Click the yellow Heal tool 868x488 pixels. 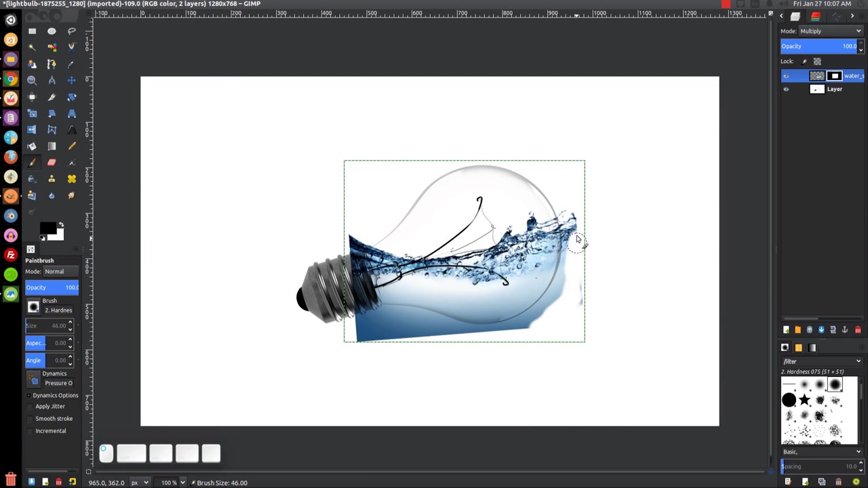[x=71, y=179]
